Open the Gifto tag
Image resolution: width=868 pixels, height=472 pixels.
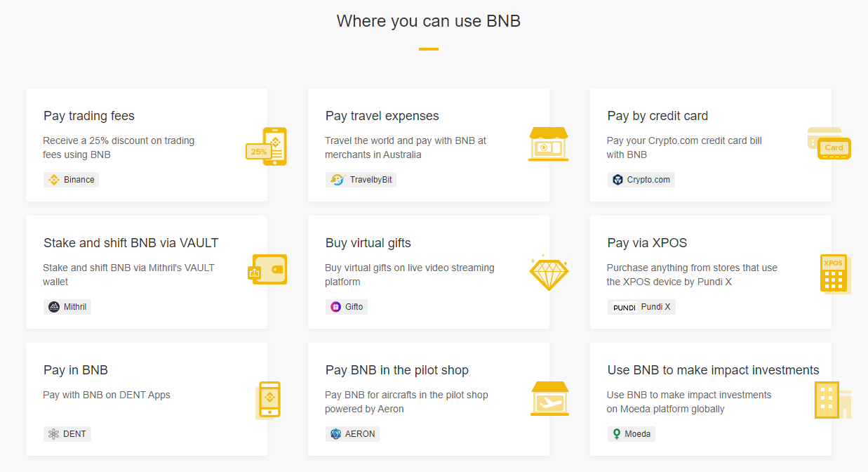pyautogui.click(x=347, y=307)
